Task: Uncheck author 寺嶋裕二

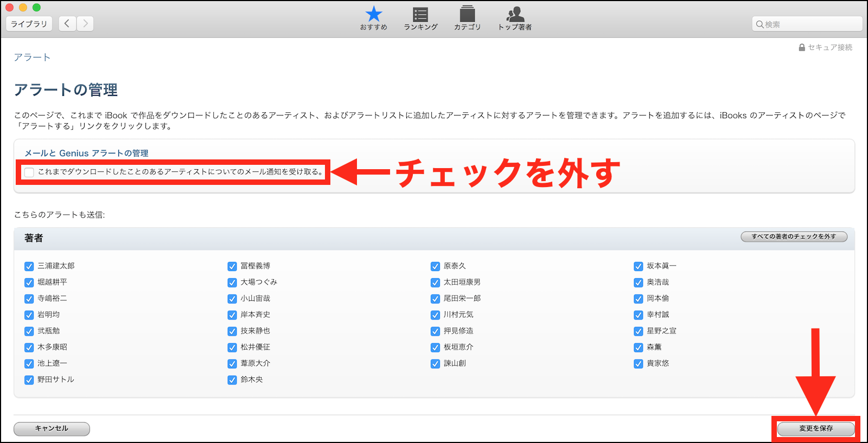Action: pos(29,299)
